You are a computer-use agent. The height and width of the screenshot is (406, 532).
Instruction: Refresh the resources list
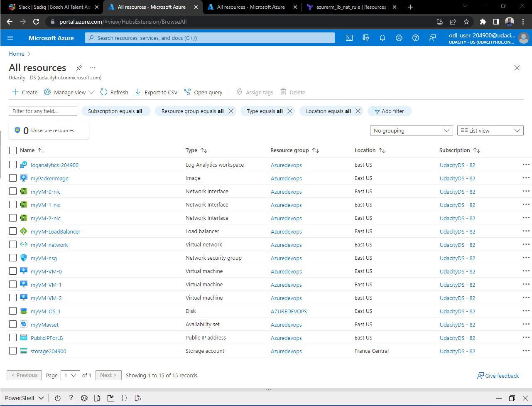point(114,92)
